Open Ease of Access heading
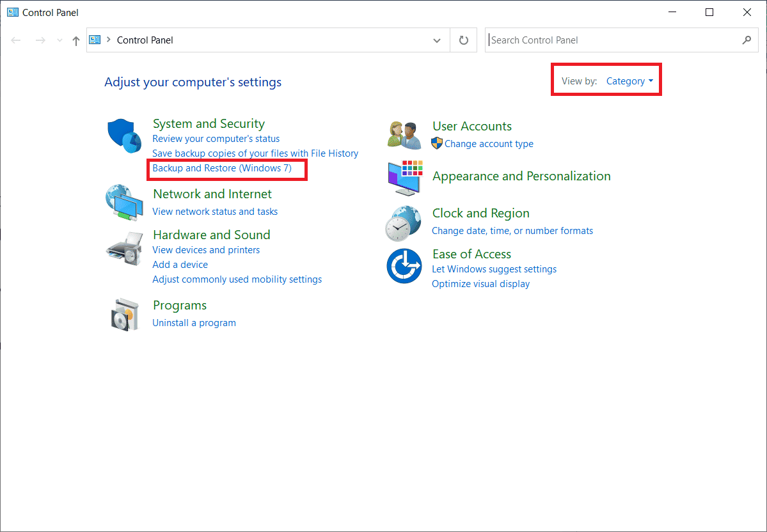Screen dimensions: 767x532 click(x=471, y=254)
